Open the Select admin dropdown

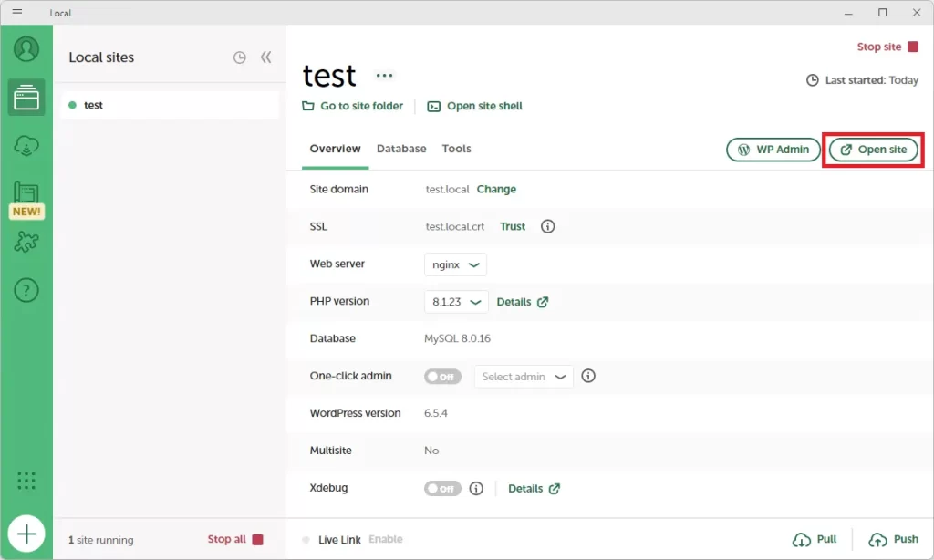point(524,377)
